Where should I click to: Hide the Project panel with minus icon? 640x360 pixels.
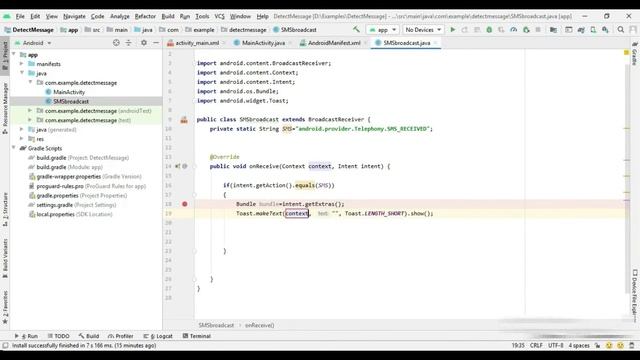click(x=156, y=42)
